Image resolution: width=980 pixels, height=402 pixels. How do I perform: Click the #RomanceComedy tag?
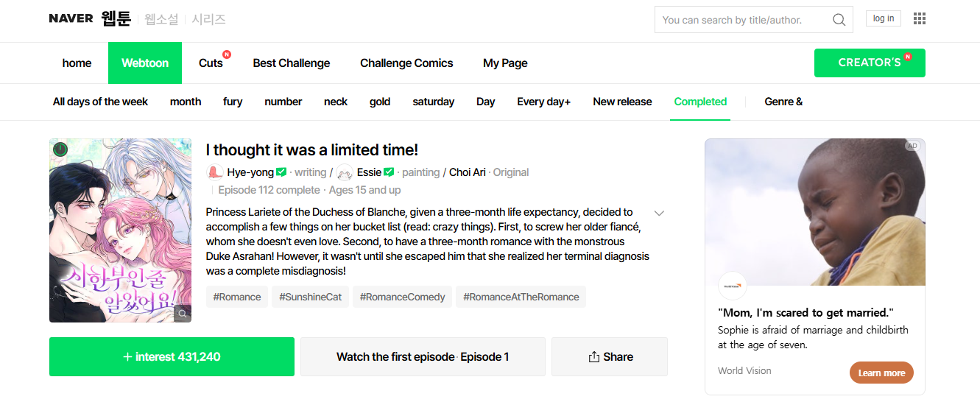click(x=402, y=297)
